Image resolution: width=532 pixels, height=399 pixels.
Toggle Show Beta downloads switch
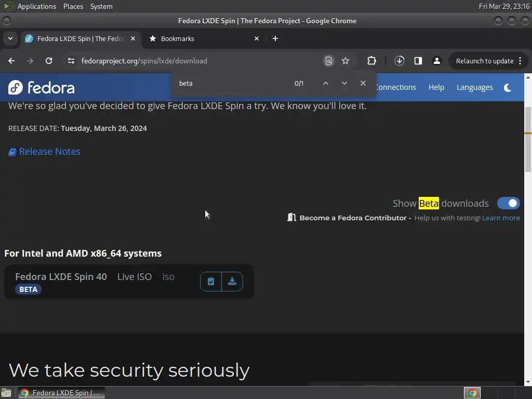[508, 203]
